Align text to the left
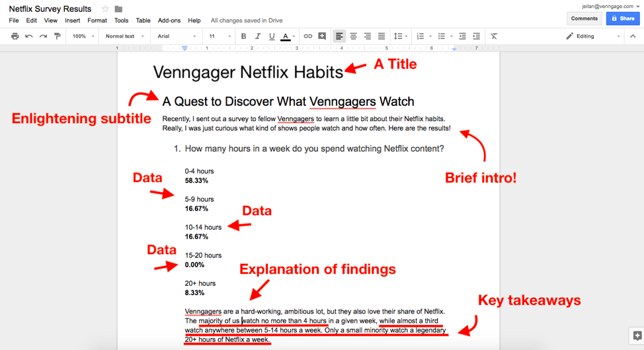The image size is (644, 350). (339, 36)
